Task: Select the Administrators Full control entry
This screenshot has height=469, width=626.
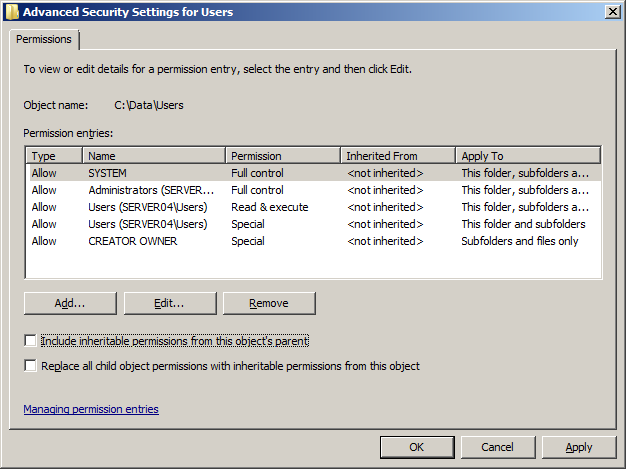Action: [x=150, y=190]
